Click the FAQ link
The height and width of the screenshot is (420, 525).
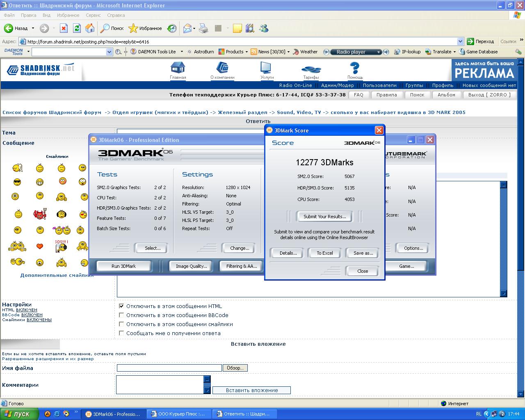coord(358,95)
